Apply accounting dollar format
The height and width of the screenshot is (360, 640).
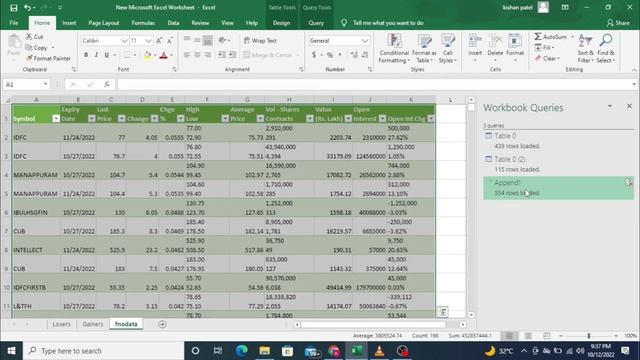[314, 55]
